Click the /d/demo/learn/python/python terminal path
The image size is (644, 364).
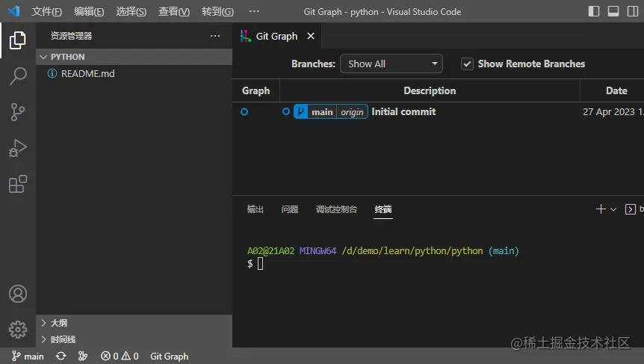pos(412,251)
